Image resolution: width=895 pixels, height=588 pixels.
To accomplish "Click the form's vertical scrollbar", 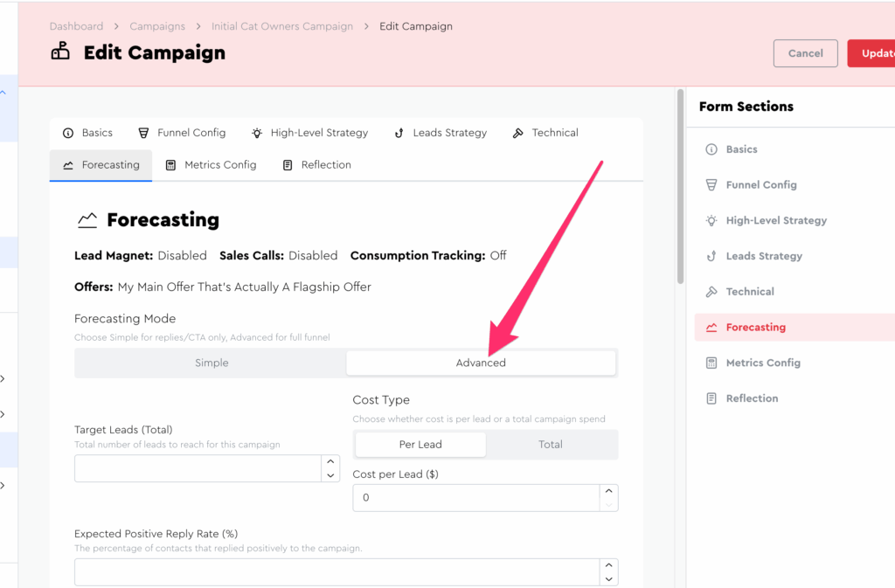I will click(680, 188).
